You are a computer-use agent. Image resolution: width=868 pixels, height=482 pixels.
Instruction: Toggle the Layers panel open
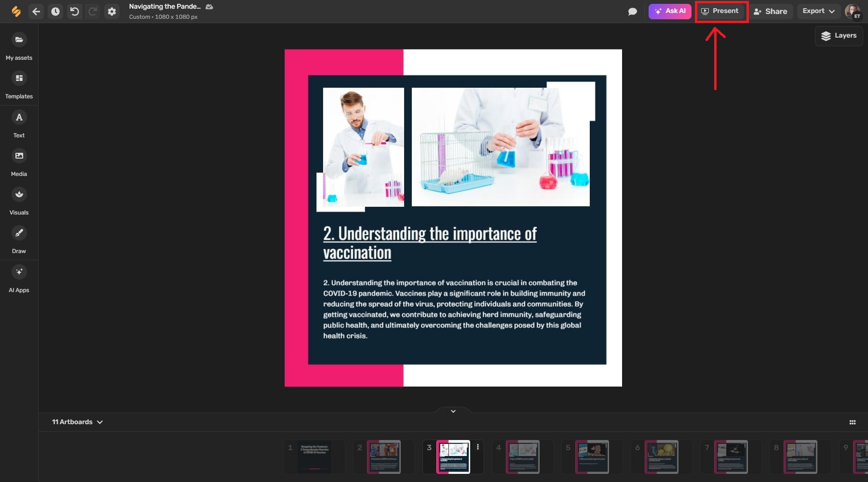click(839, 36)
